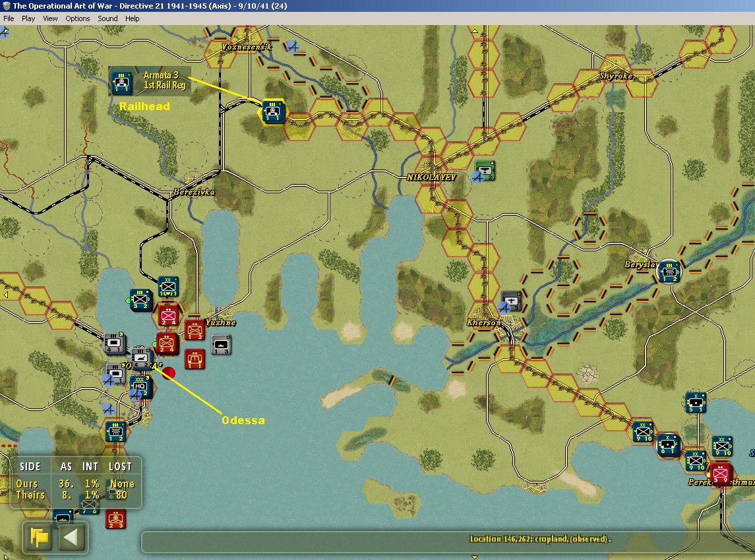Viewport: 755px width, 560px height.
Task: Click the window title bar text
Action: tap(150, 6)
